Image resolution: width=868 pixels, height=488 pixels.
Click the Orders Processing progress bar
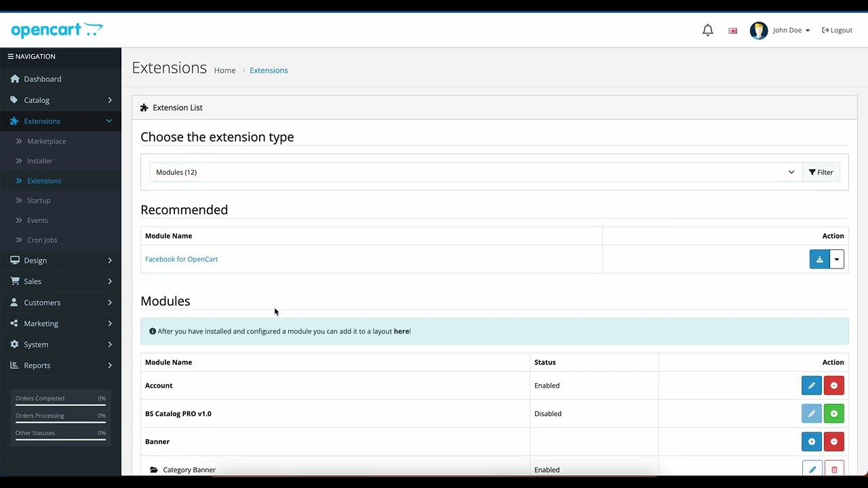click(x=60, y=423)
